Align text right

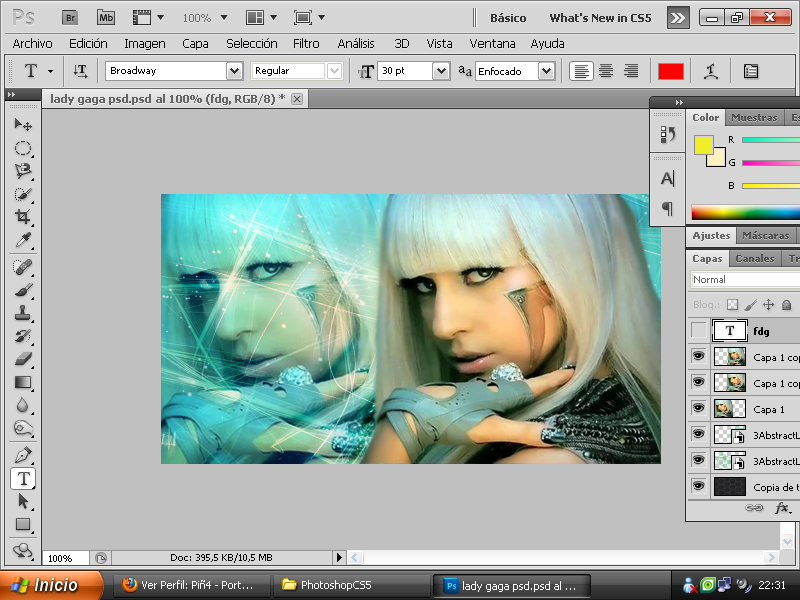pyautogui.click(x=631, y=71)
